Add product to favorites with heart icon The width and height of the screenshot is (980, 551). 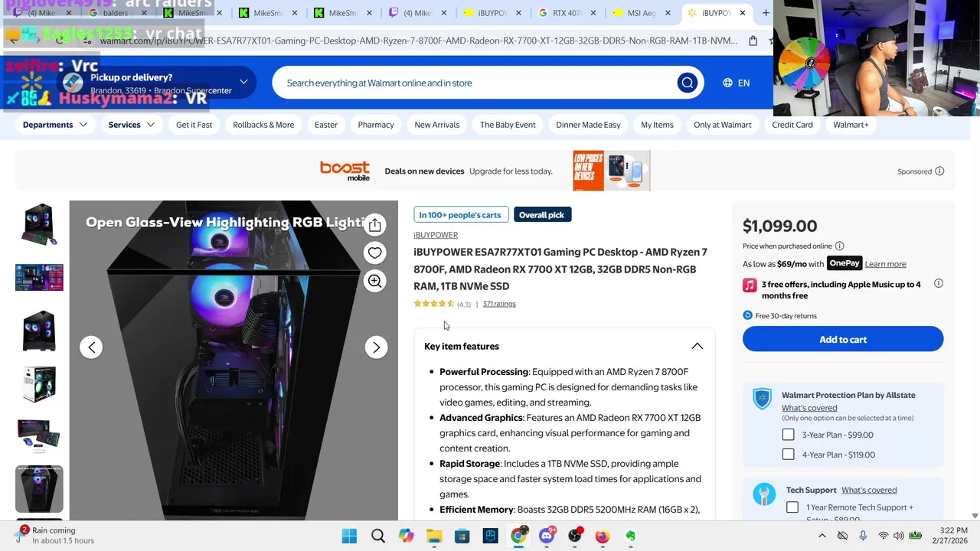pyautogui.click(x=374, y=253)
